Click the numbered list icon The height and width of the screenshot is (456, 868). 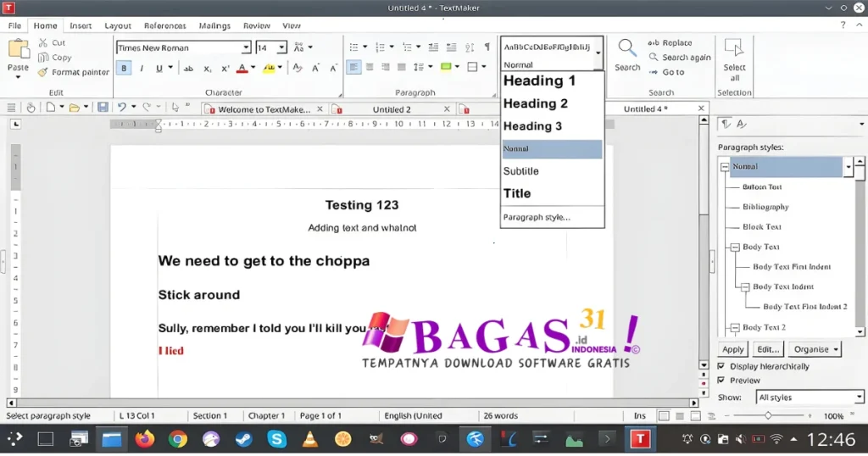pyautogui.click(x=381, y=47)
